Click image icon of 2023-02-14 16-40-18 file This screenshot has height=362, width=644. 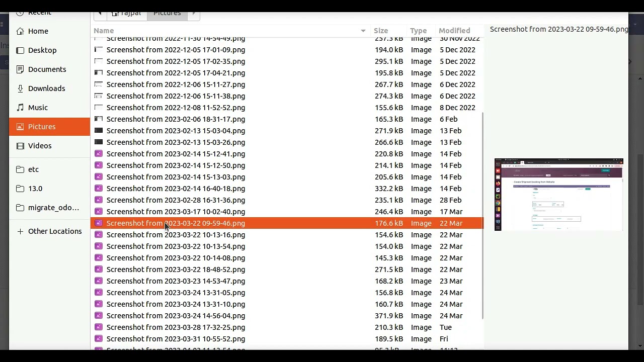(99, 189)
